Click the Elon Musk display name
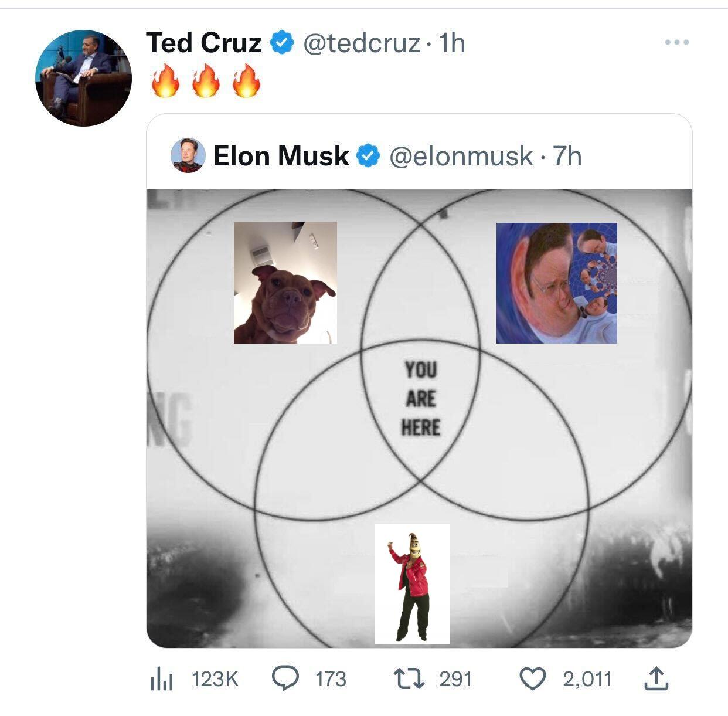 coord(281,156)
